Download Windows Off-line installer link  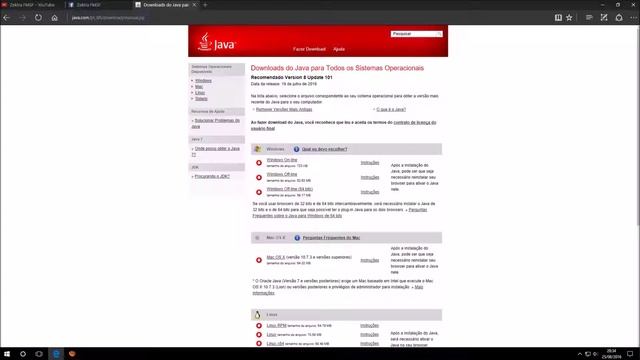(282, 174)
